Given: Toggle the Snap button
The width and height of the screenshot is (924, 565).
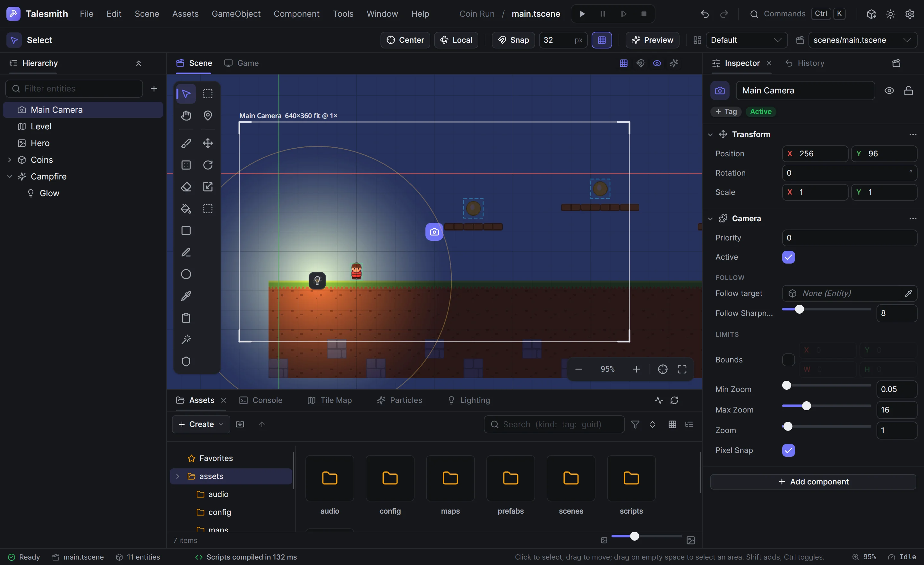Looking at the screenshot, I should [513, 40].
